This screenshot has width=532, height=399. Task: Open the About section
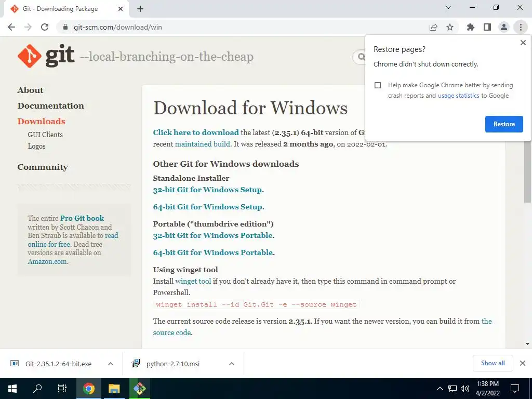point(31,90)
